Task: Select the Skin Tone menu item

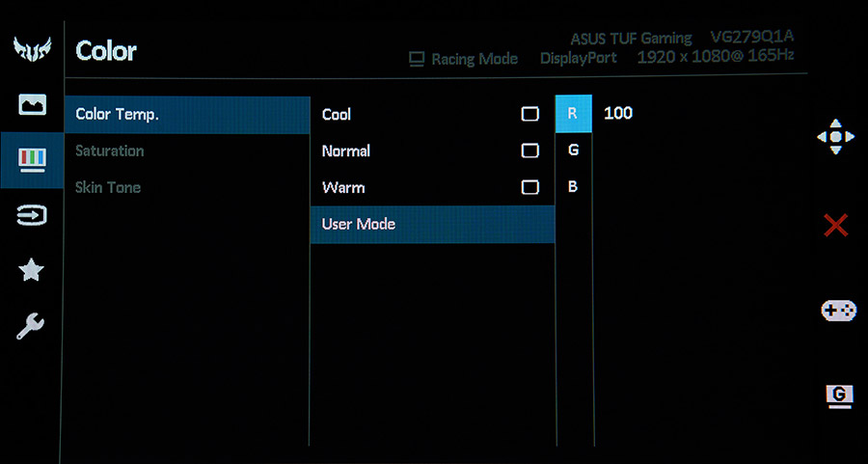Action: [x=108, y=187]
